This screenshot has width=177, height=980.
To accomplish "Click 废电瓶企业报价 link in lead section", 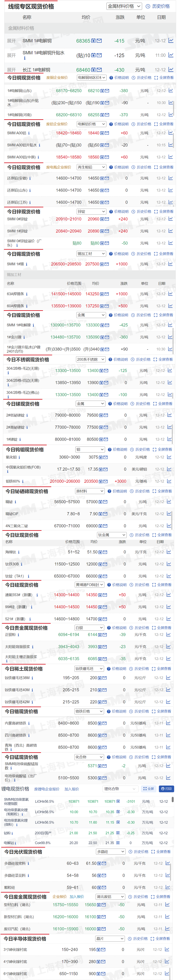I will pyautogui.click(x=59, y=167).
